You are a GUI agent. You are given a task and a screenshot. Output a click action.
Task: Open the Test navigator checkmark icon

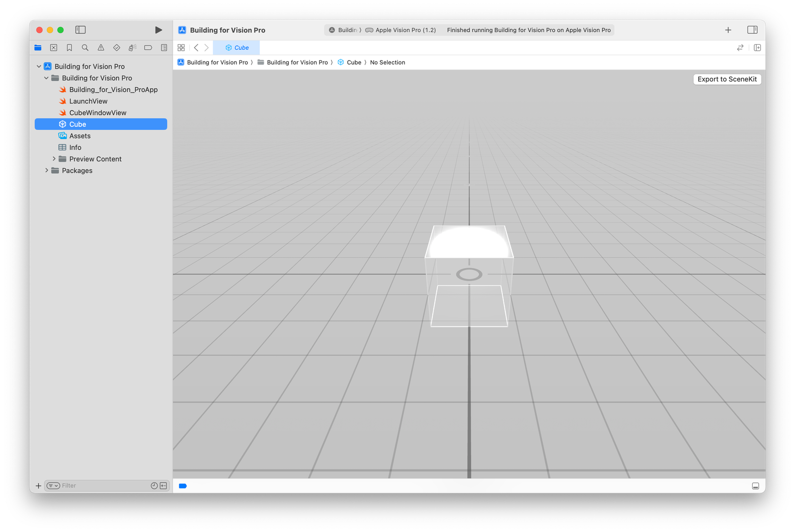coord(116,47)
